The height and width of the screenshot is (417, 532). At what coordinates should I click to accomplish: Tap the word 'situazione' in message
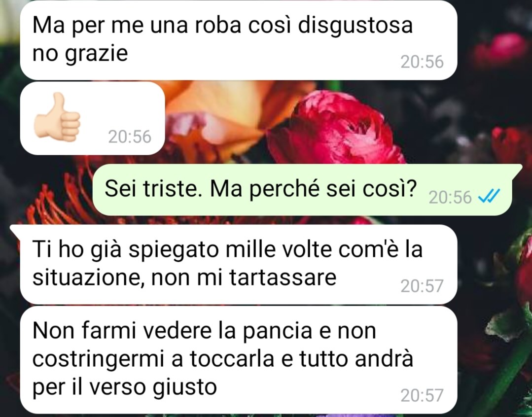coord(89,278)
